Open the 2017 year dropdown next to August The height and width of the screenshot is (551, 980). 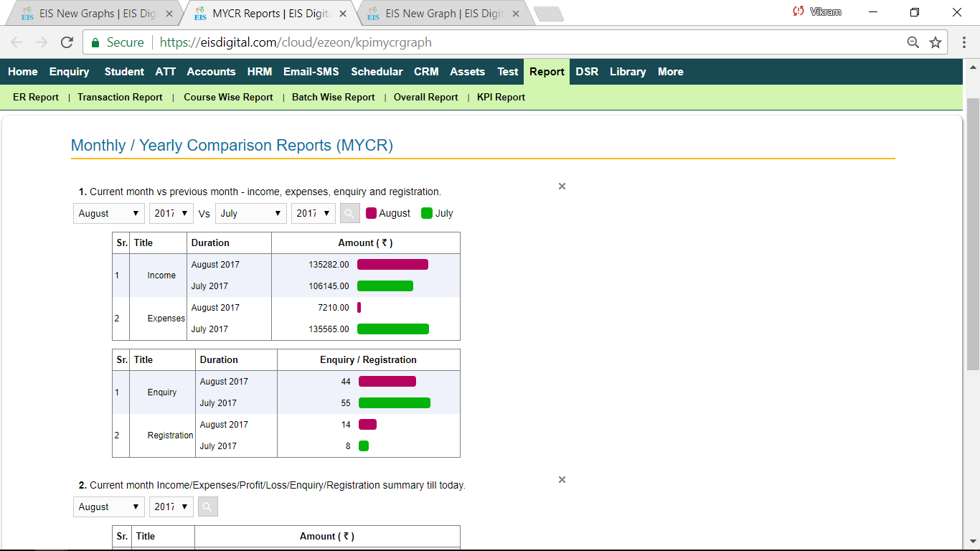[171, 213]
